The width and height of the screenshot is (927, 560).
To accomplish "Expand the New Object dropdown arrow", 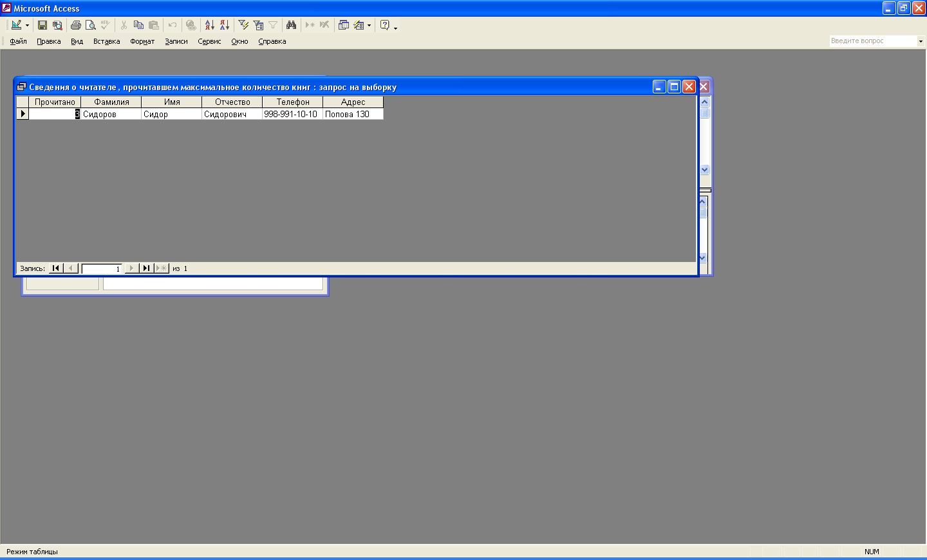I will click(369, 26).
